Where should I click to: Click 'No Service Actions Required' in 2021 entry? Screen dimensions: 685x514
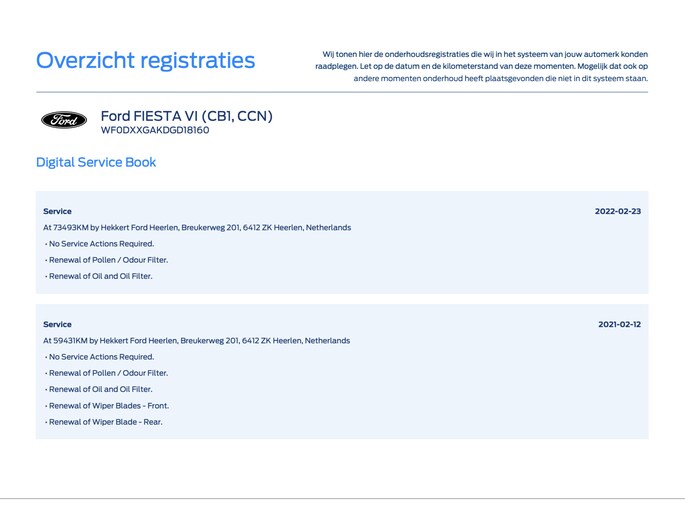point(100,357)
